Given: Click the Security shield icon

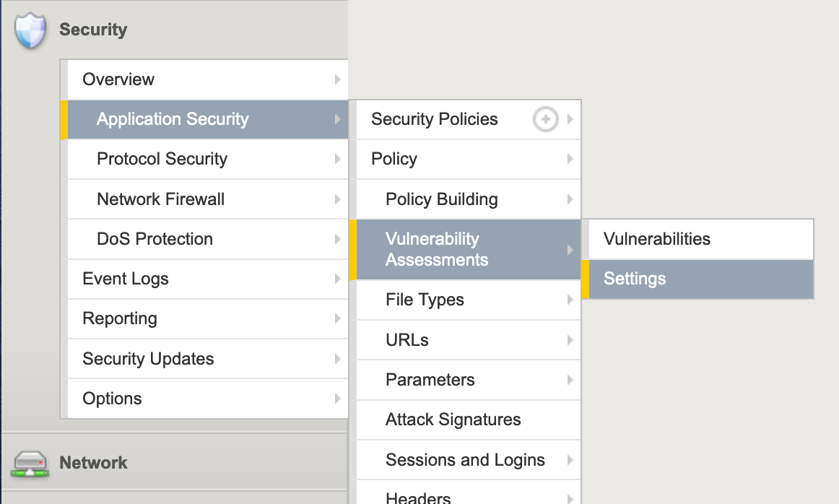Looking at the screenshot, I should tap(30, 30).
